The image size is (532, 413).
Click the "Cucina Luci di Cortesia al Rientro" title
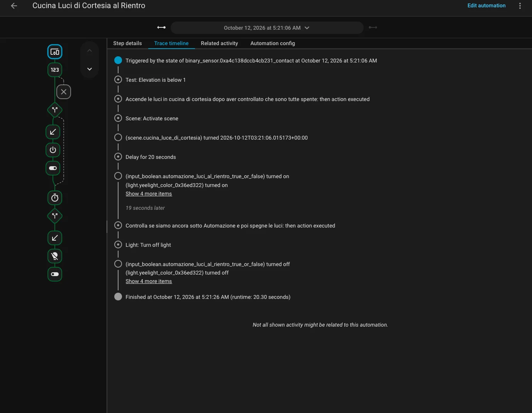[x=89, y=5]
